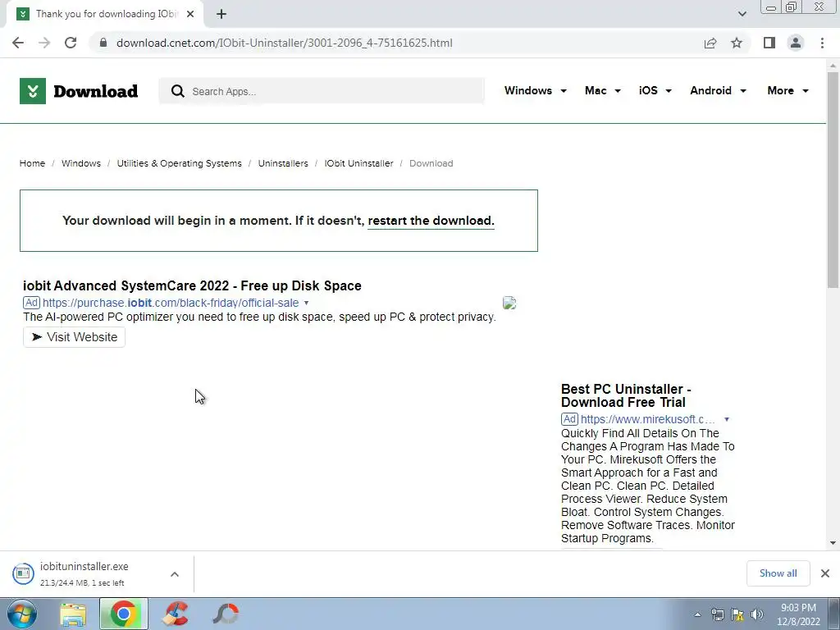Open the mirekusoft ad URL
840x630 pixels.
click(x=648, y=419)
